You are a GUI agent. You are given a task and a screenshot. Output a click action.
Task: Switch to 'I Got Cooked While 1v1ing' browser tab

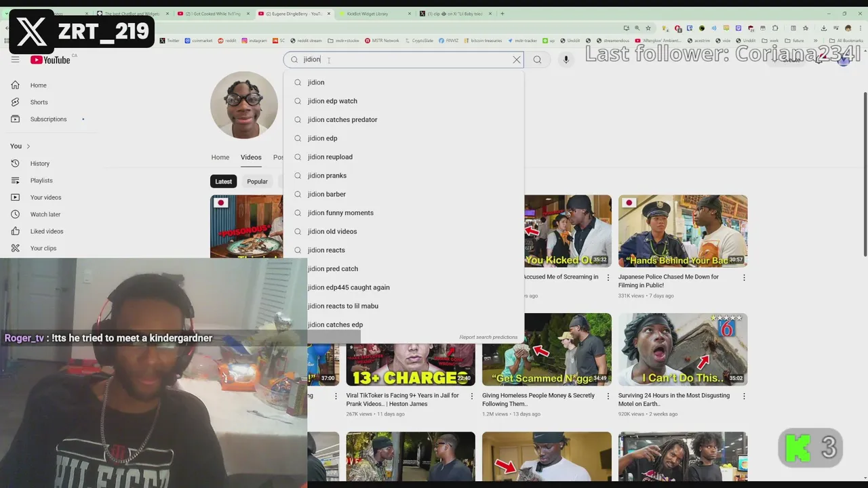coord(212,14)
